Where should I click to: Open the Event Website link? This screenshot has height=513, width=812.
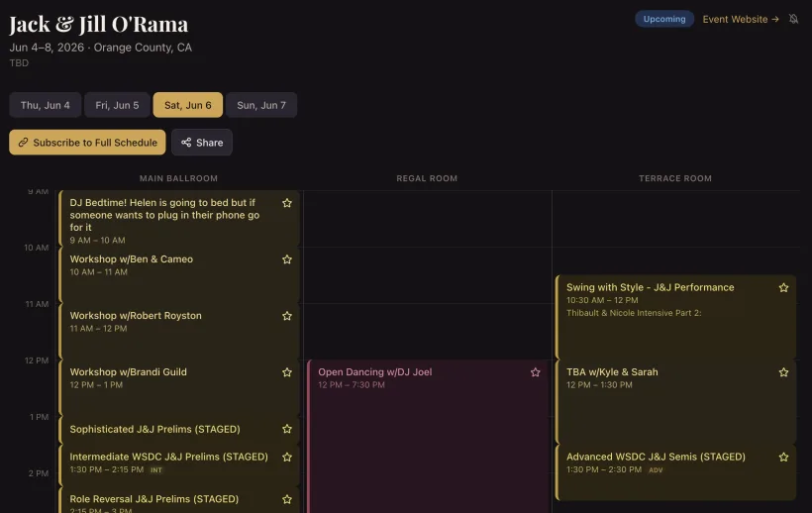741,19
